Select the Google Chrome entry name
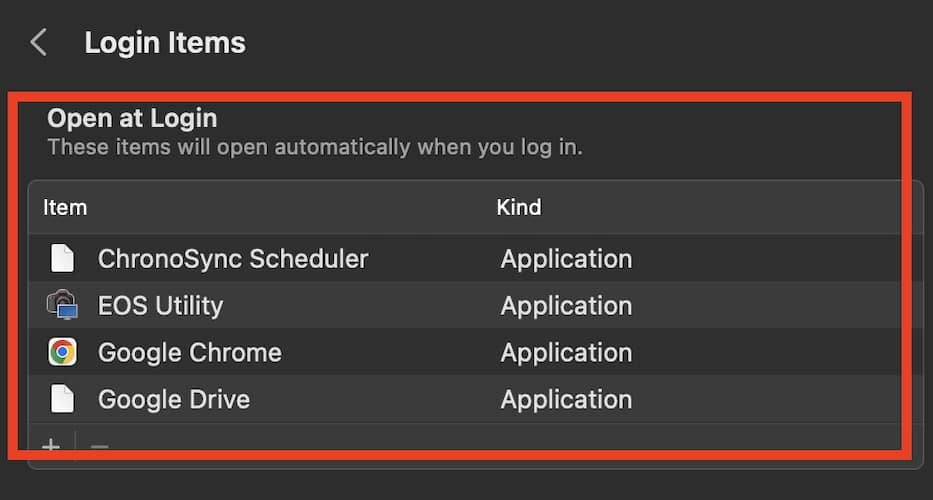This screenshot has height=500, width=933. coord(190,352)
